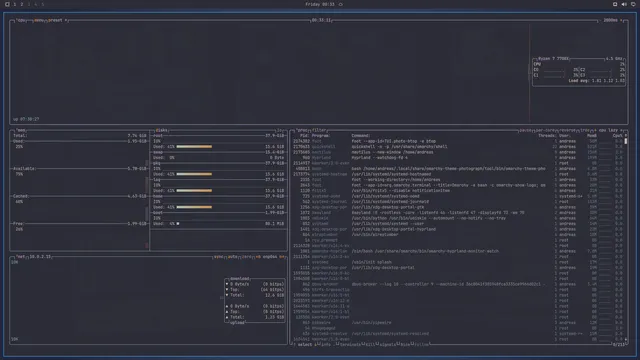Select the foot --app-id=TUI.photo-btop process row
The width and height of the screenshot is (640, 360).
457,141
